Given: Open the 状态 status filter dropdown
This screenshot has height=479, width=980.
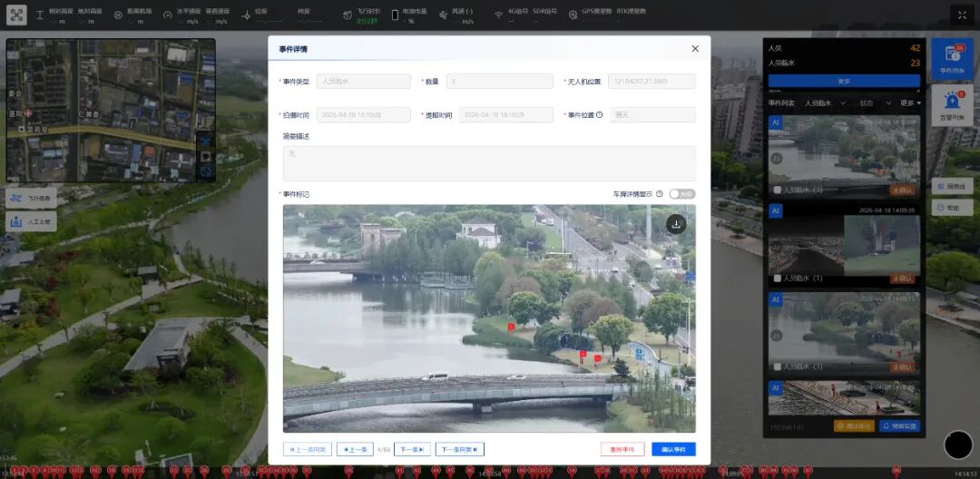Looking at the screenshot, I should click(871, 103).
